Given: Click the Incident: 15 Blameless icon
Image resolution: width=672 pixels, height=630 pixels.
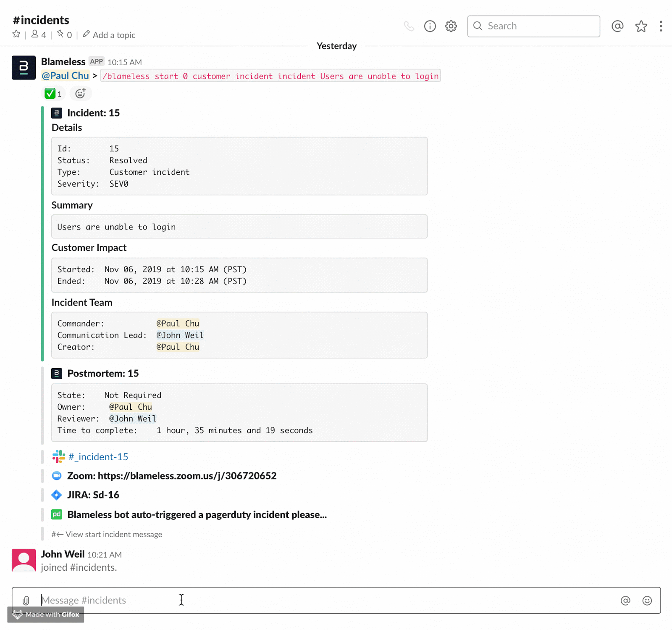Looking at the screenshot, I should click(x=57, y=113).
